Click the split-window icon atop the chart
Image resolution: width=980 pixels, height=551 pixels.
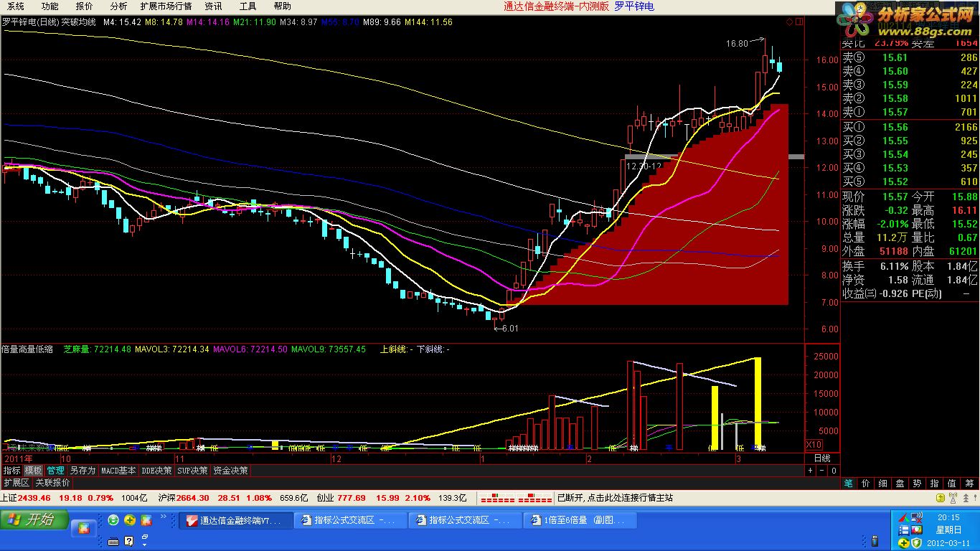799,22
